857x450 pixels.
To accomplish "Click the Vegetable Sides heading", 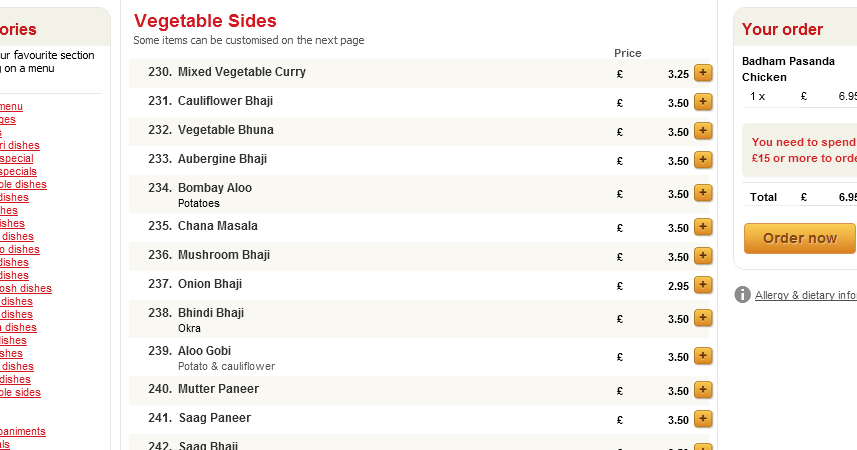I will tap(205, 21).
